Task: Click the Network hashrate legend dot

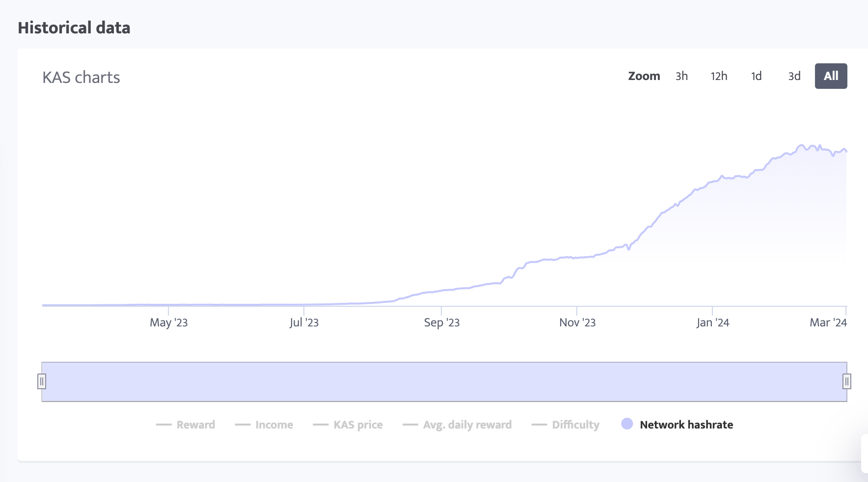Action: (x=627, y=424)
